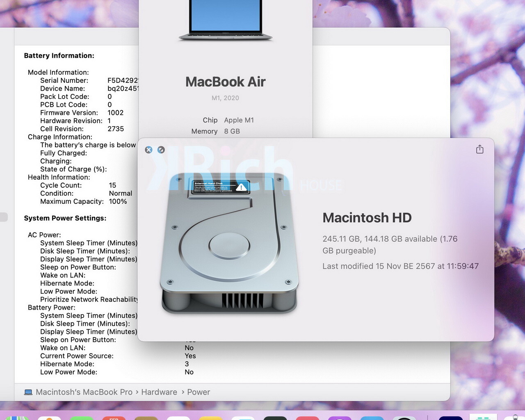The width and height of the screenshot is (525, 420).
Task: Close the Macintosh HD Quick Look preview
Action: tap(149, 150)
